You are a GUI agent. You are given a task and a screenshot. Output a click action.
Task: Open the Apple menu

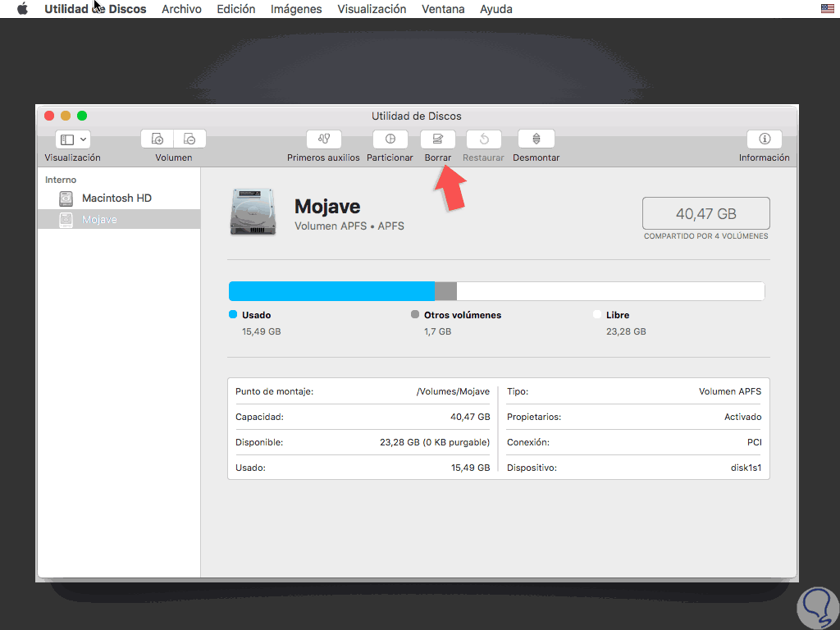[22, 9]
